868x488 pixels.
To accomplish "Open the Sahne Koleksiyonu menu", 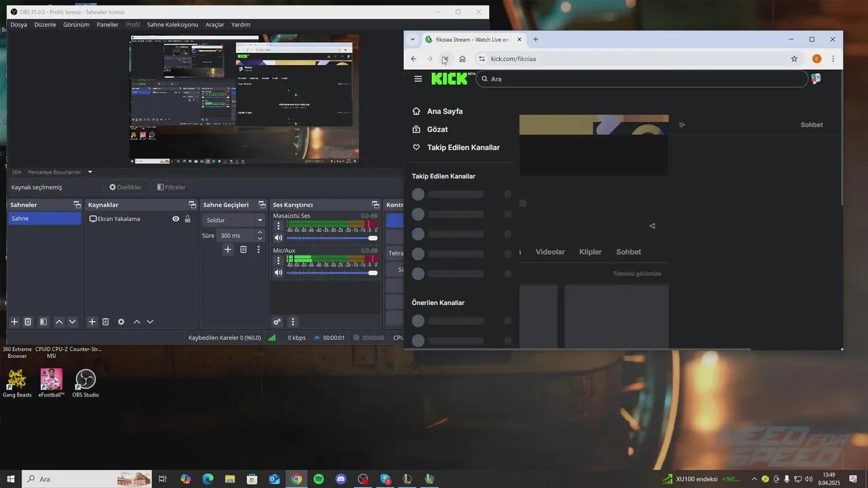I will point(172,24).
